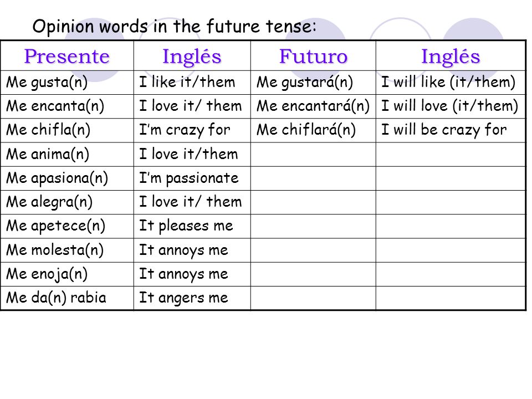Select the 'I will like (it/them)' cell

tap(451, 83)
